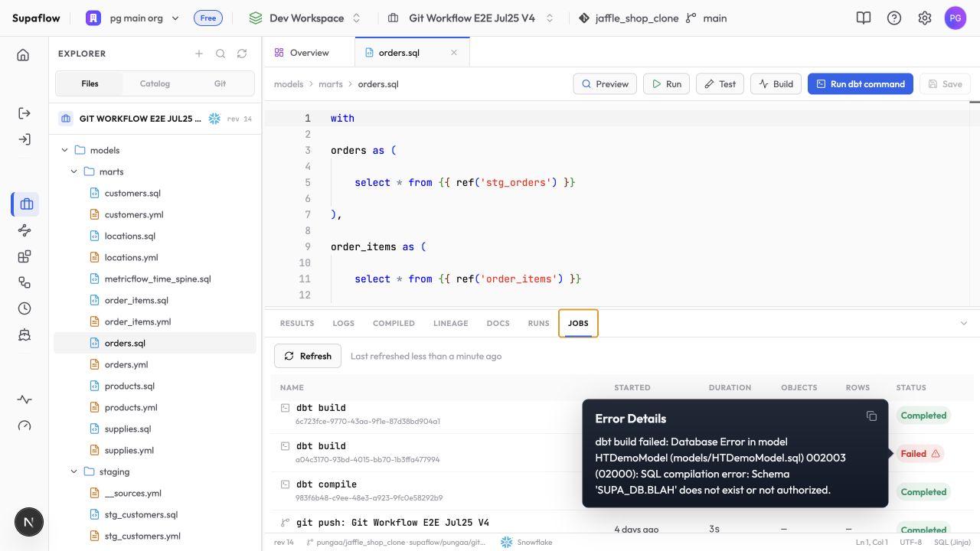The image size is (980, 551).
Task: Open the Overview editor tab
Action: pos(309,53)
